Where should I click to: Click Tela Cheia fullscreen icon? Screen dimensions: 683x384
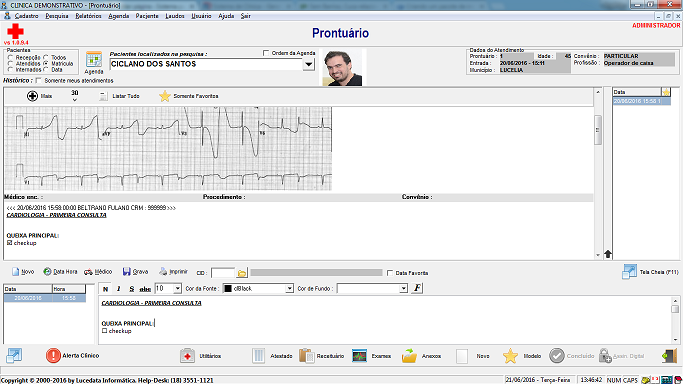(x=629, y=272)
